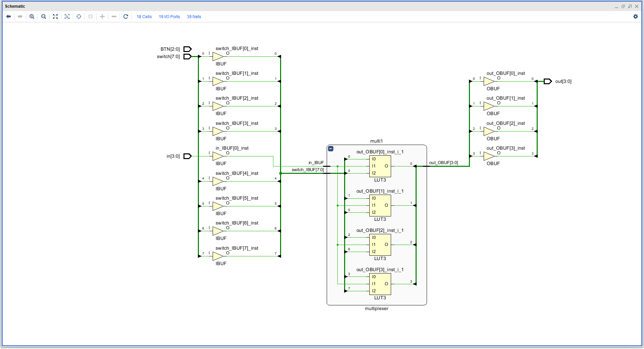Maximize the Schematic panel
Screen dimensions: 644x349
[x=623, y=6]
